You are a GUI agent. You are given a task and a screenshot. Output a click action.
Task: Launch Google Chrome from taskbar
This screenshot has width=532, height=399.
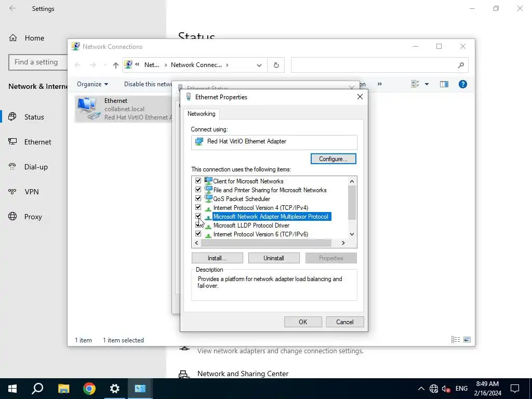[x=89, y=389]
